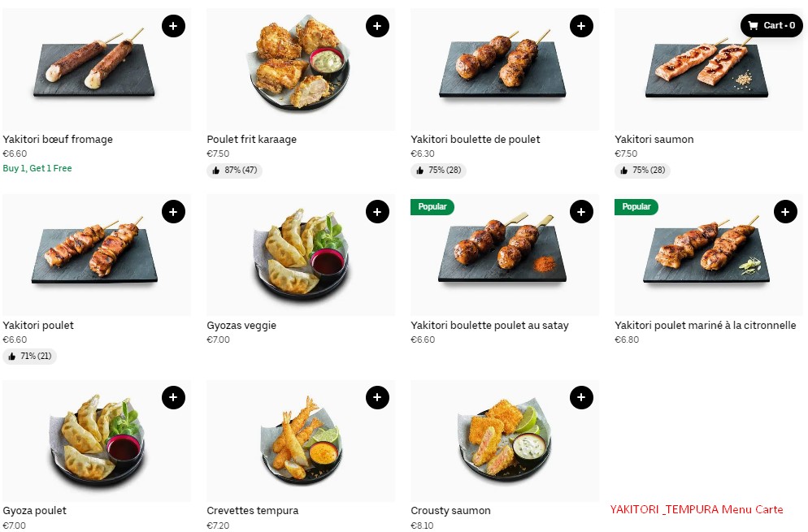The width and height of the screenshot is (808, 532).
Task: Click the Buy 1, Get 1 Free offer
Action: pos(37,168)
